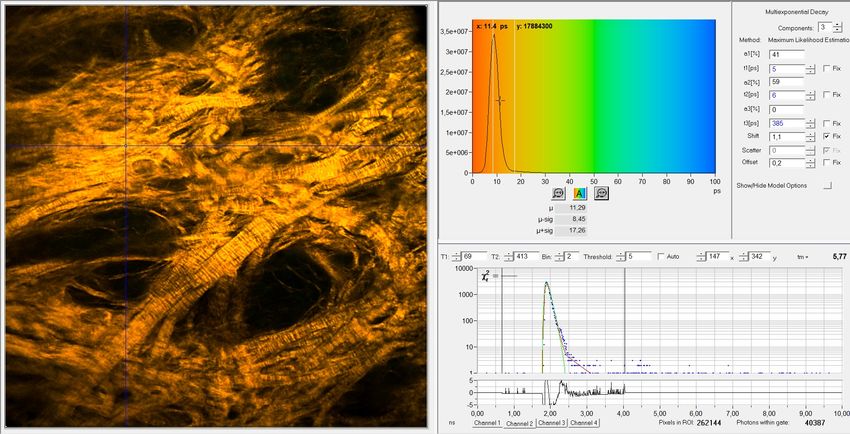
Task: Click the T1 spinner arrows
Action: (x=456, y=256)
